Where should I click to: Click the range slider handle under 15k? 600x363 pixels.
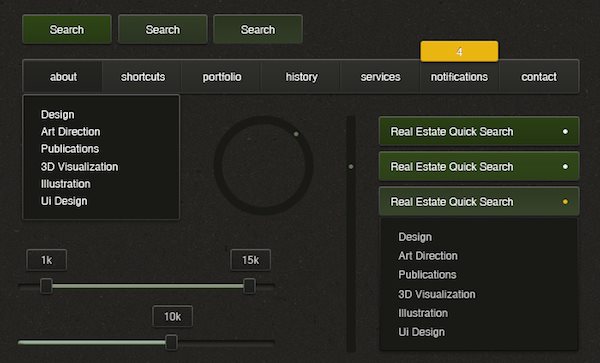pyautogui.click(x=249, y=286)
